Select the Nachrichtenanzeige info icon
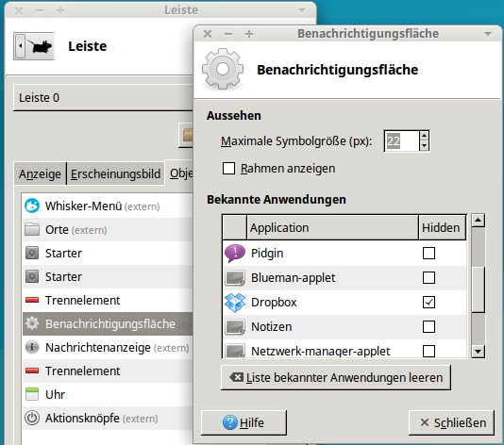The height and width of the screenshot is (445, 504). pyautogui.click(x=32, y=347)
